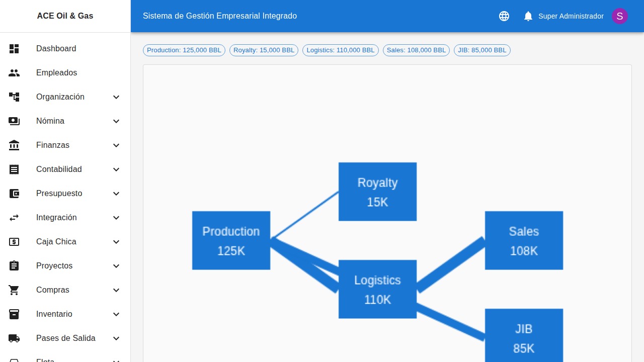
Task: Open the Inventario inventory icon
Action: point(14,314)
